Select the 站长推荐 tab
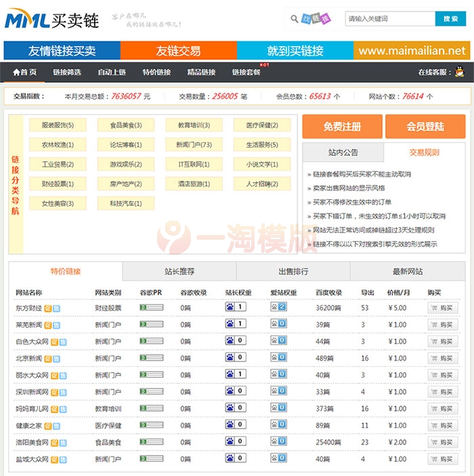 pyautogui.click(x=179, y=272)
